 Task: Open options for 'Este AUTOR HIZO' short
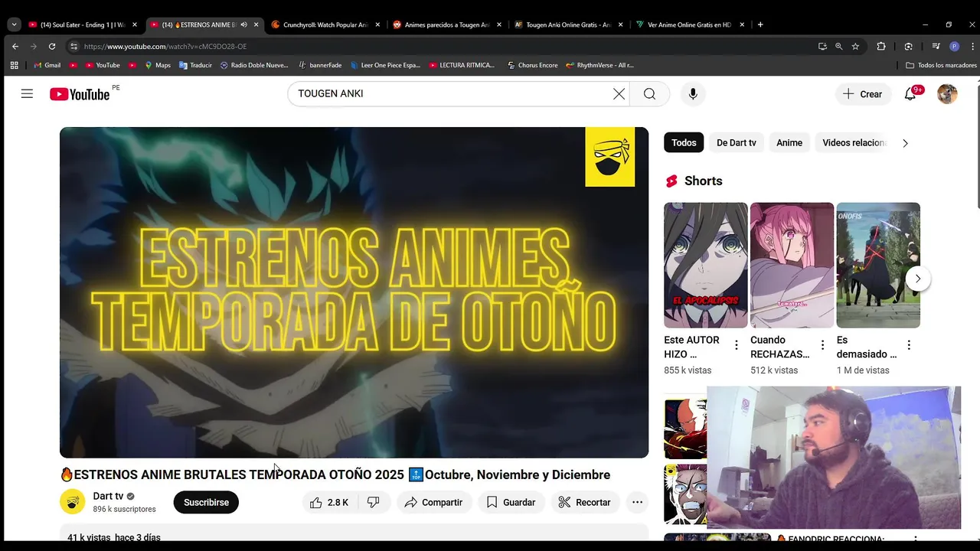[x=737, y=345]
